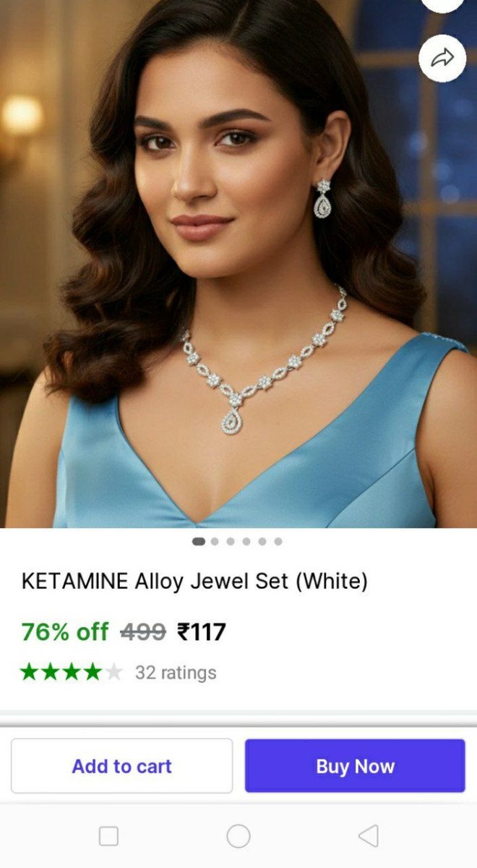Jump to second image carousel dot
Image resolution: width=477 pixels, height=868 pixels.
point(215,541)
